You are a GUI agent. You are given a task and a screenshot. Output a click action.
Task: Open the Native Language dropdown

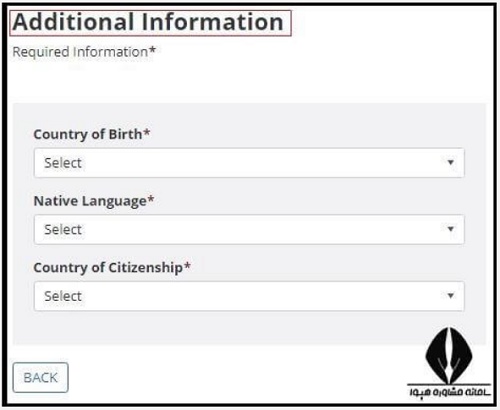point(249,229)
